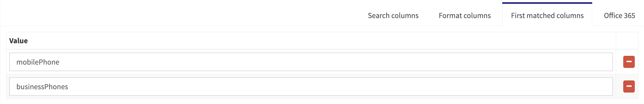The width and height of the screenshot is (644, 104).
Task: Remove the mobilePhone row with minus button
Action: [629, 62]
